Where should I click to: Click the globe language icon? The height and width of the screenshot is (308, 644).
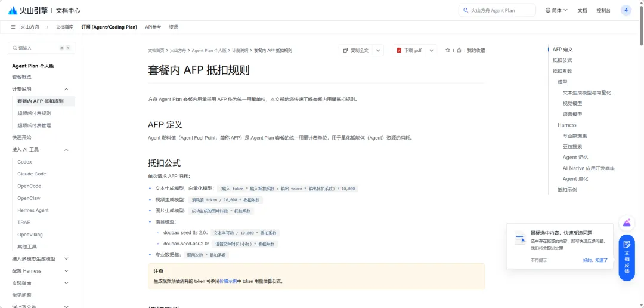[x=548, y=10]
